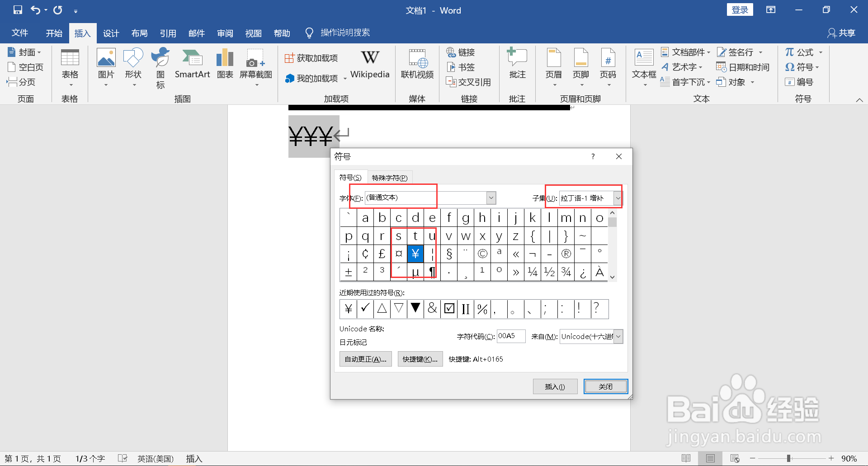This screenshot has height=466, width=868.
Task: Click the 字符代码 character code field
Action: (x=511, y=336)
